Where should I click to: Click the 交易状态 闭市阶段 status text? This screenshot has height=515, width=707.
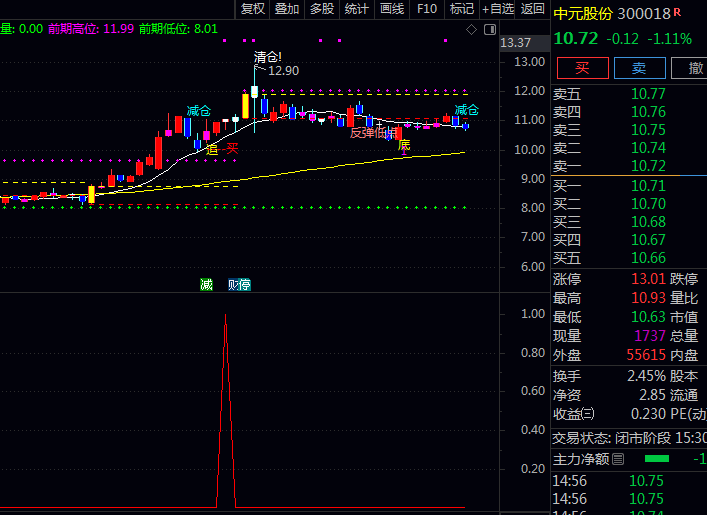point(629,438)
